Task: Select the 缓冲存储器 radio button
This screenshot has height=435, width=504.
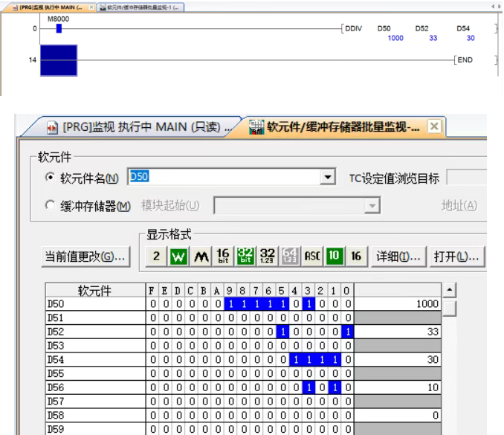Action: click(51, 205)
